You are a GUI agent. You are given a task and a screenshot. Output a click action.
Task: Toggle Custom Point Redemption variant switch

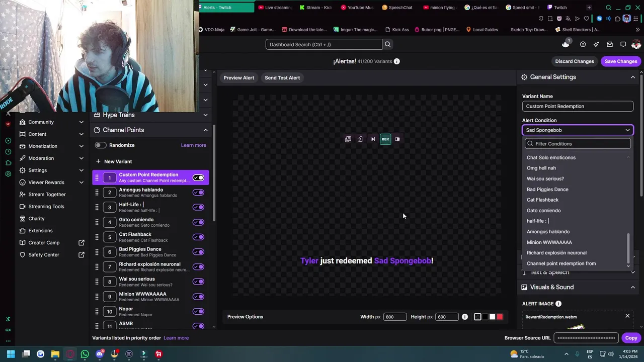click(198, 177)
